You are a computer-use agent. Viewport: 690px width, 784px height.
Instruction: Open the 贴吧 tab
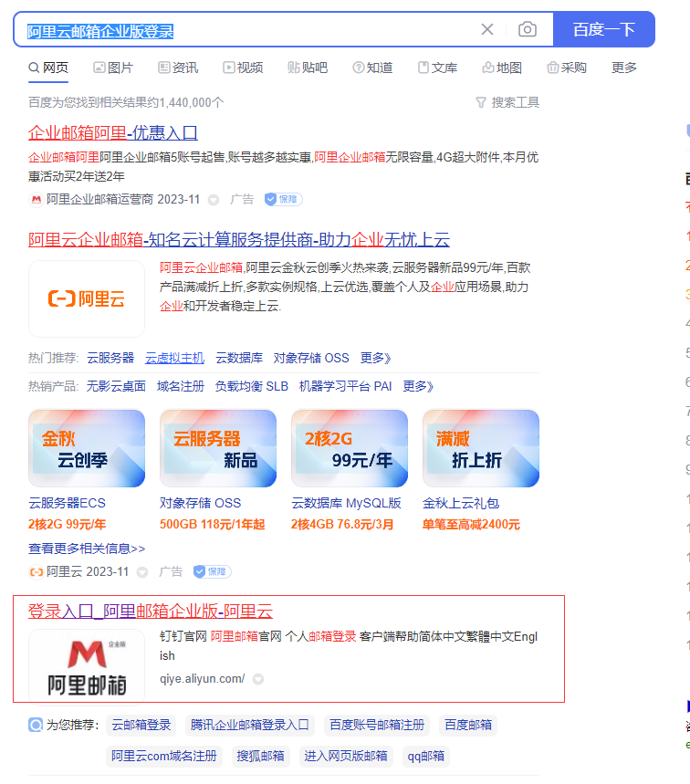click(308, 68)
